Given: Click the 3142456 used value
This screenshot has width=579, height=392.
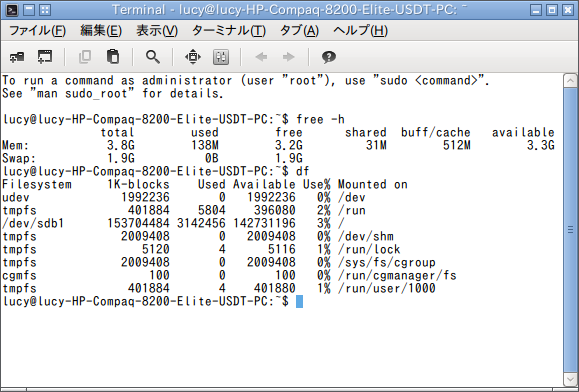Looking at the screenshot, I should pos(201,223).
